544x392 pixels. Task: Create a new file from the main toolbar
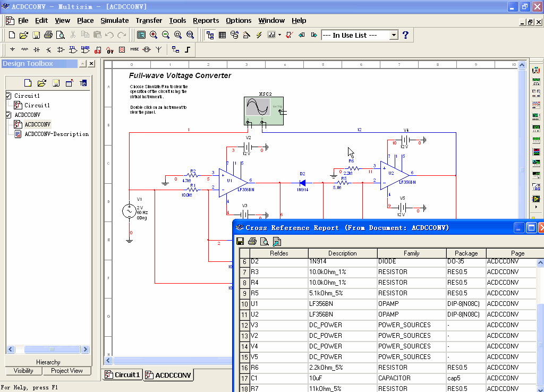pyautogui.click(x=12, y=35)
